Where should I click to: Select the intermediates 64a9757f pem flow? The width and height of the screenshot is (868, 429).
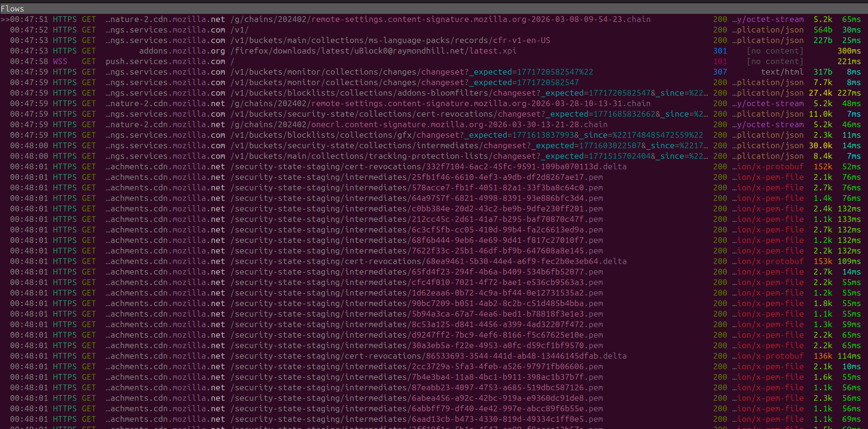click(x=434, y=198)
